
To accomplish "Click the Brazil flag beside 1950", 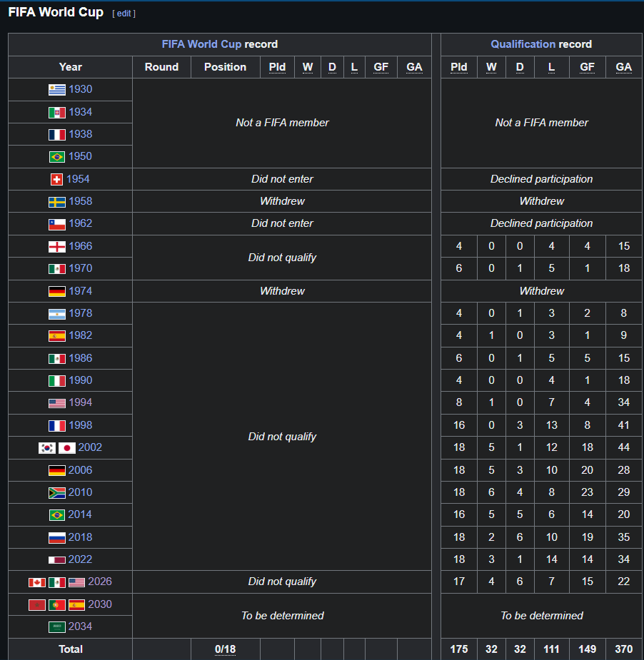I will pos(57,157).
